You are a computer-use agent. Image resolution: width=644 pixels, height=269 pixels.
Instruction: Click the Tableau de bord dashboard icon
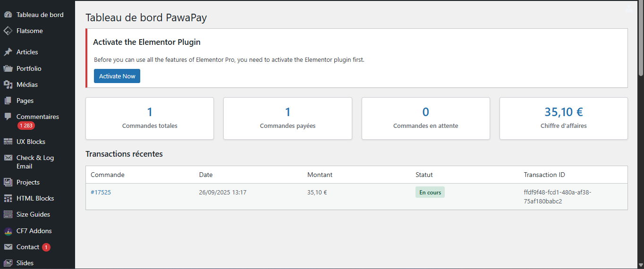(8, 15)
